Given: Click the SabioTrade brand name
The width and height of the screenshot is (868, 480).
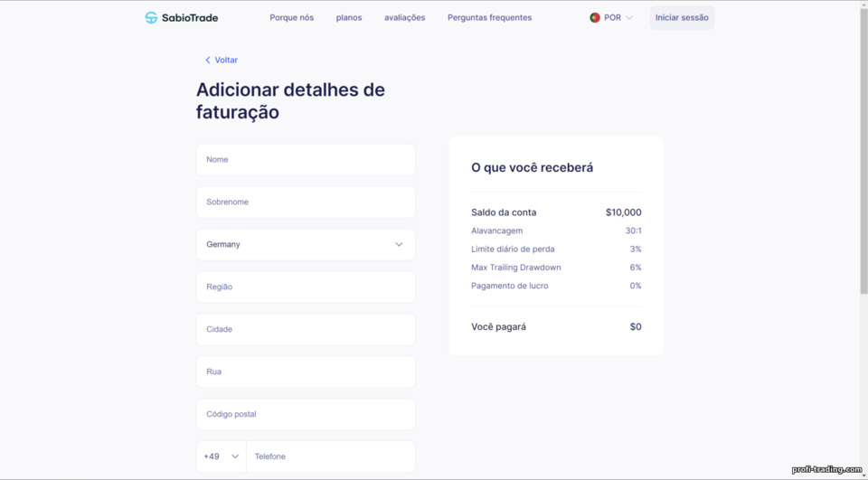Looking at the screenshot, I should pyautogui.click(x=190, y=18).
